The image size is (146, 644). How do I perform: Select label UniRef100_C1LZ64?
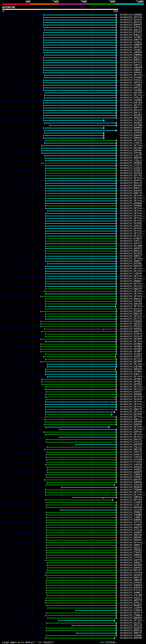(131, 510)
